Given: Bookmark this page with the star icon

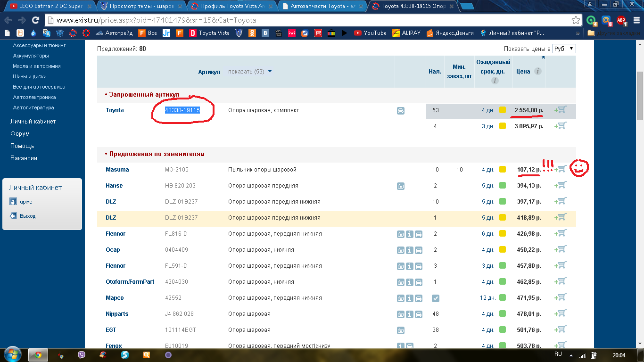Looking at the screenshot, I should 576,20.
